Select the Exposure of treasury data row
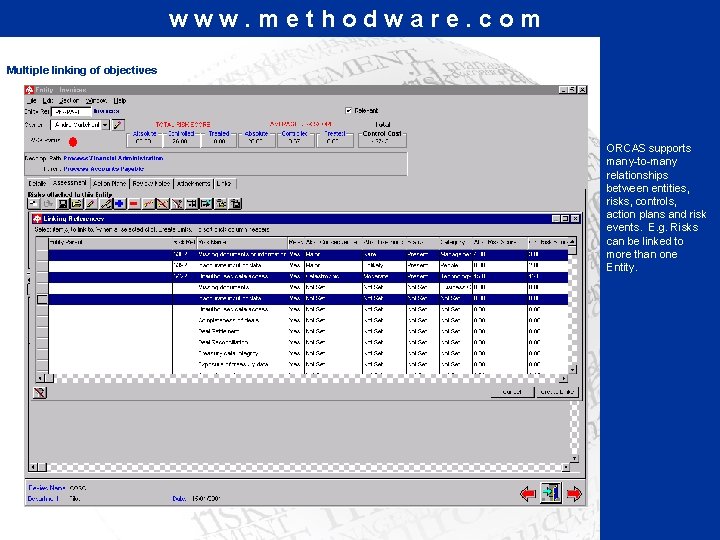The width and height of the screenshot is (720, 540). point(308,365)
